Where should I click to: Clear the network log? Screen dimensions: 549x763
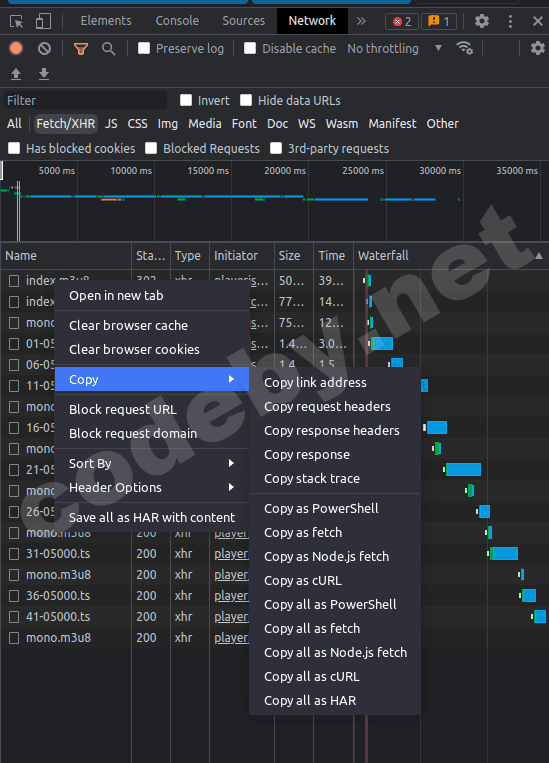click(x=44, y=49)
